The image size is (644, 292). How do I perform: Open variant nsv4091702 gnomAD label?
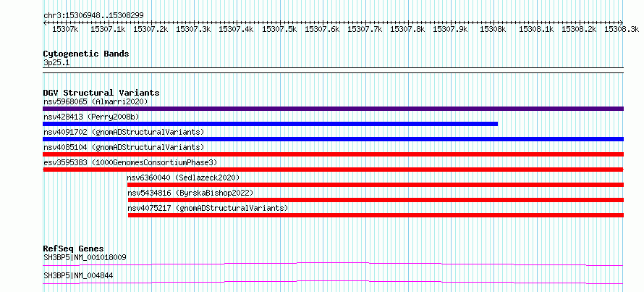pyautogui.click(x=124, y=132)
